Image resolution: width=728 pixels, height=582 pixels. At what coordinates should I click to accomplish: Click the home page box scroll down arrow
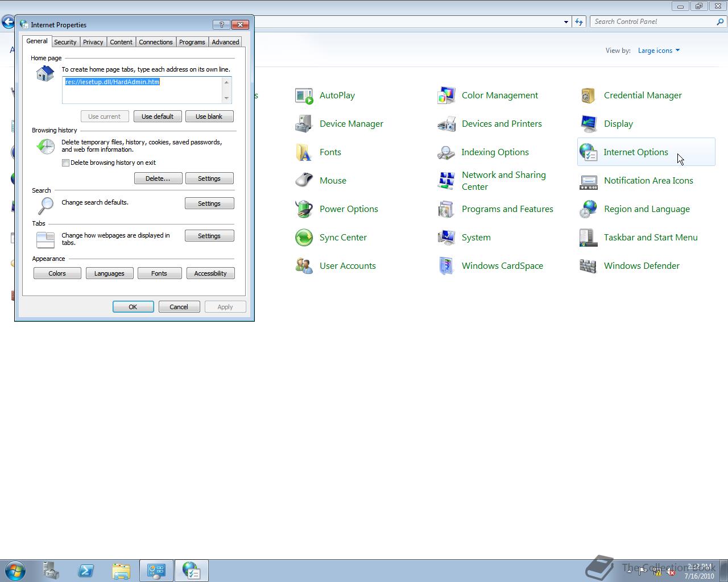[x=226, y=98]
